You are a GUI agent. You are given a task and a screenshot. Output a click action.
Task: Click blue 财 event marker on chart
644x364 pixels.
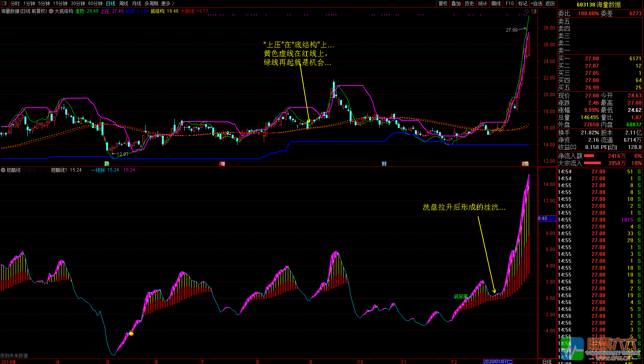point(384,163)
